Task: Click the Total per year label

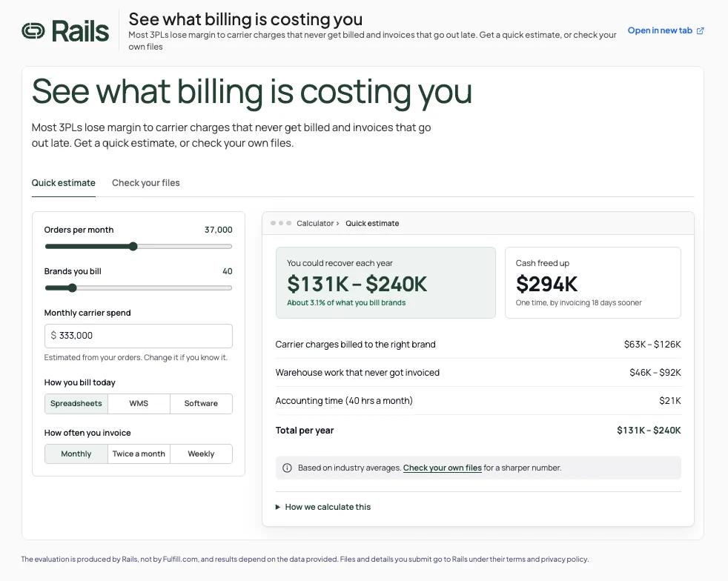Action: pos(305,430)
